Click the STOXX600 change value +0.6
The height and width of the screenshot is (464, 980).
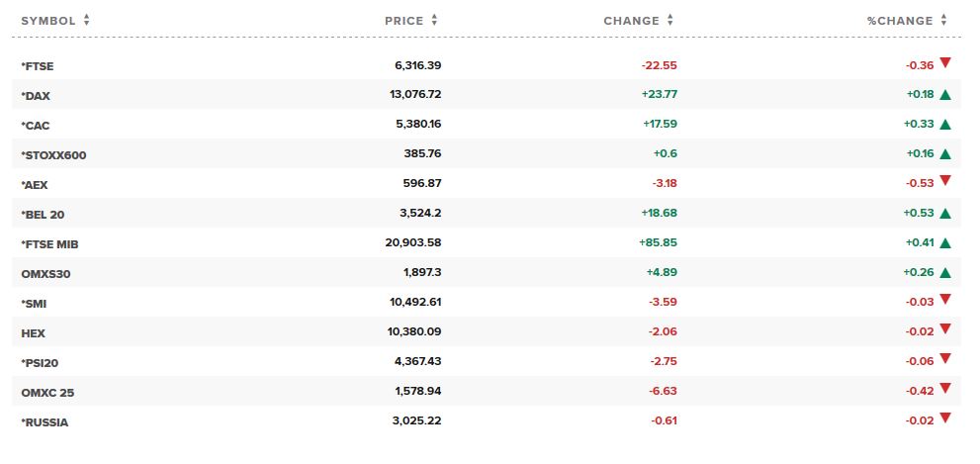pyautogui.click(x=666, y=153)
